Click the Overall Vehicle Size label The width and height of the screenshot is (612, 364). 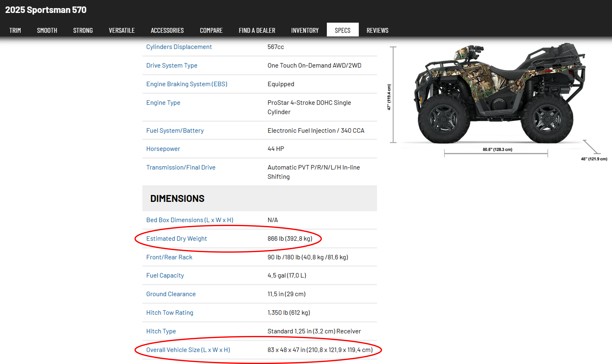click(188, 350)
